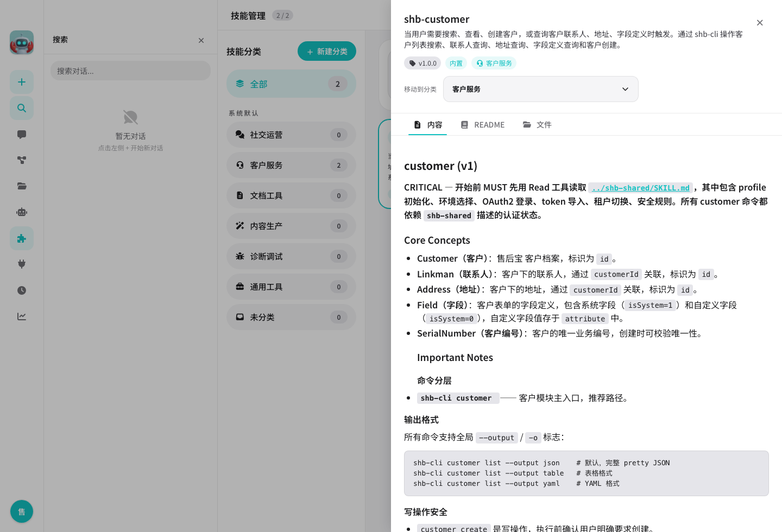Viewport: 782px width, 532px height.
Task: Click the isSystem=1 code label
Action: tap(650, 305)
